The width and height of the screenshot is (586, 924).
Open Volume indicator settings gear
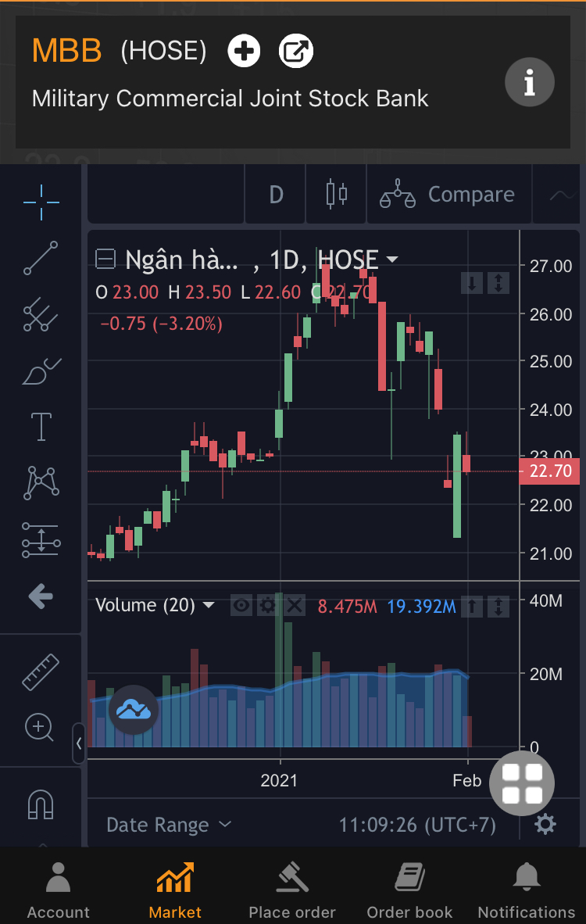point(268,605)
